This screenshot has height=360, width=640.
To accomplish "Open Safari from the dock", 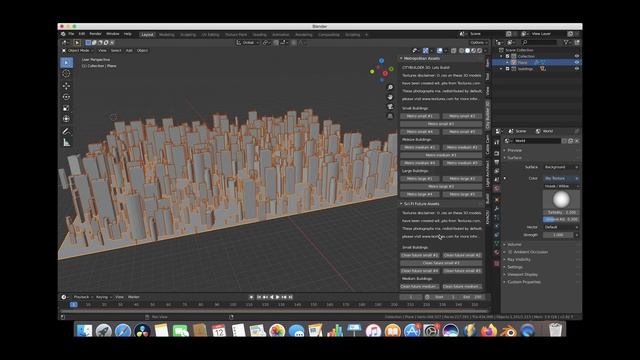I will pos(123,331).
